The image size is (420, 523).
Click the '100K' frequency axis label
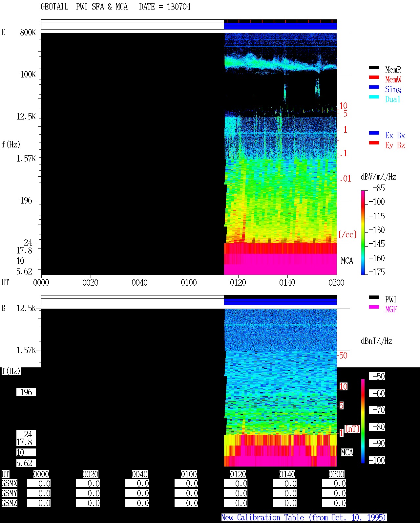pos(28,75)
